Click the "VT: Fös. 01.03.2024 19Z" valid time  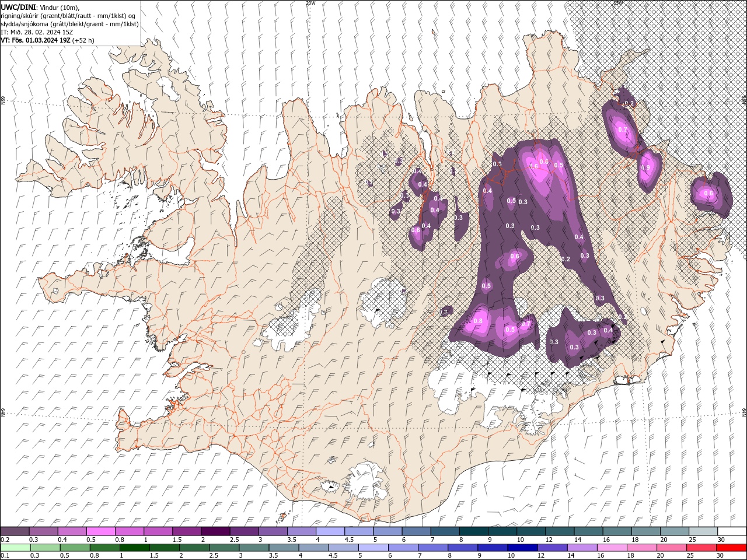(36, 40)
